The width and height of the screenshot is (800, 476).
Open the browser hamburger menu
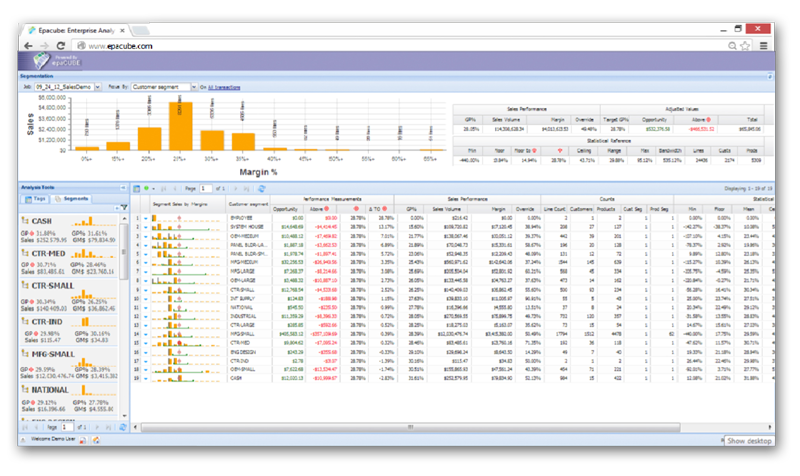[764, 46]
